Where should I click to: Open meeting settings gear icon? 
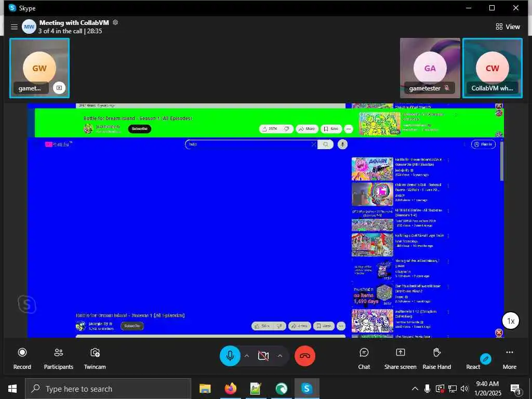point(115,22)
